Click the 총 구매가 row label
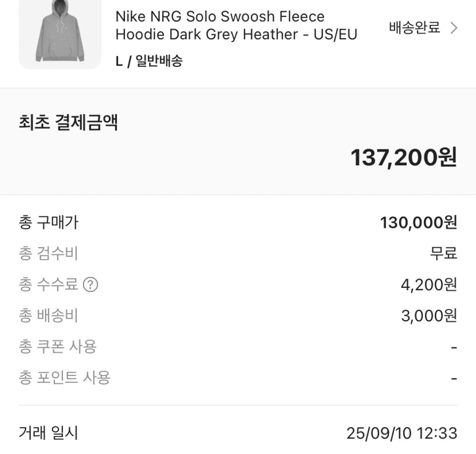476x454 pixels. pyautogui.click(x=49, y=222)
